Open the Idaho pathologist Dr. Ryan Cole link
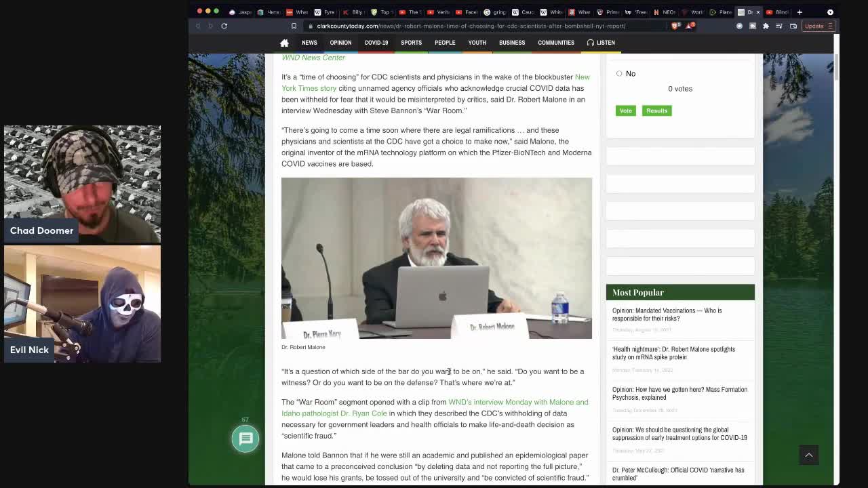The image size is (868, 488). pyautogui.click(x=334, y=413)
